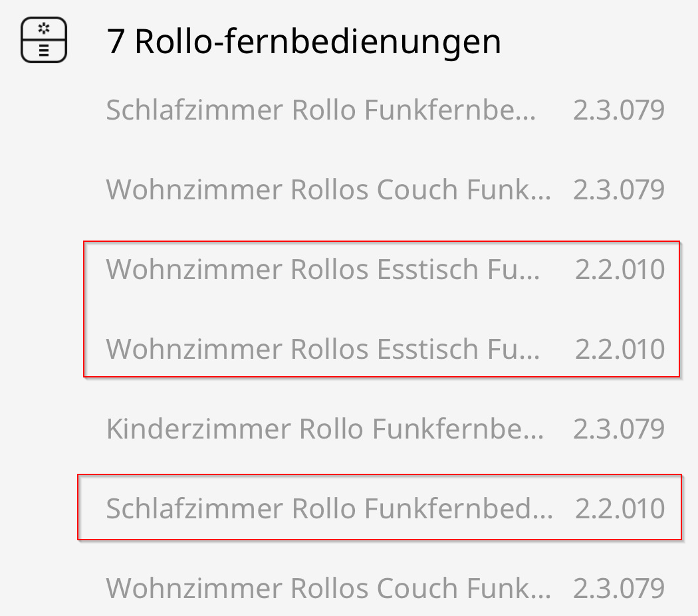Open the upper Wohnzimmer Rollos Esstisch entry

tap(323, 270)
